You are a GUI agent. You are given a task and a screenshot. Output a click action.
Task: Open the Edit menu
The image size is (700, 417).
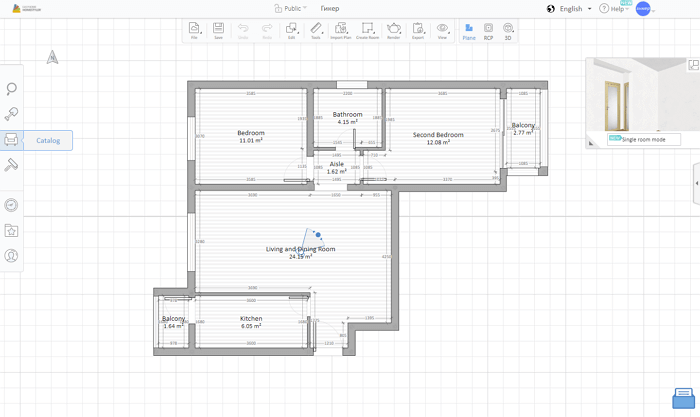(291, 31)
